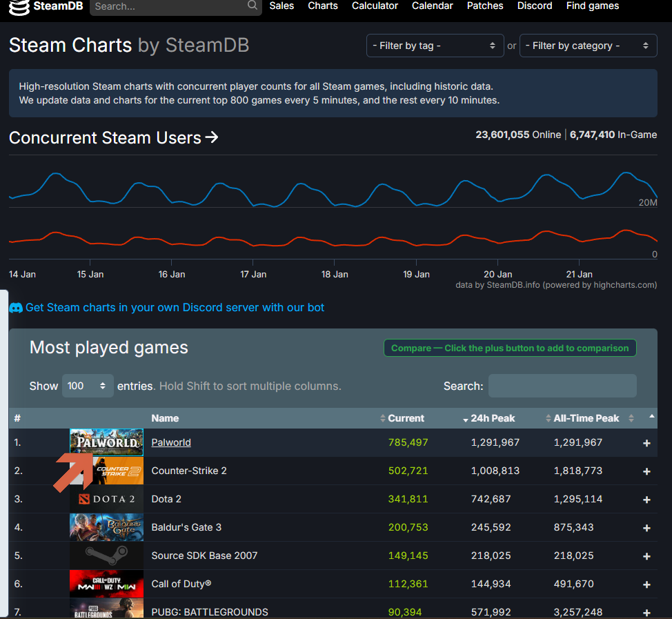The height and width of the screenshot is (619, 672).
Task: Open the Sales menu
Action: pos(281,6)
